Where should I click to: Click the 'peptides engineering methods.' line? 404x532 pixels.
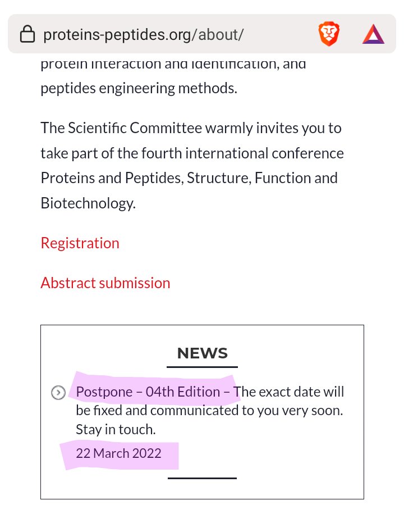click(139, 89)
